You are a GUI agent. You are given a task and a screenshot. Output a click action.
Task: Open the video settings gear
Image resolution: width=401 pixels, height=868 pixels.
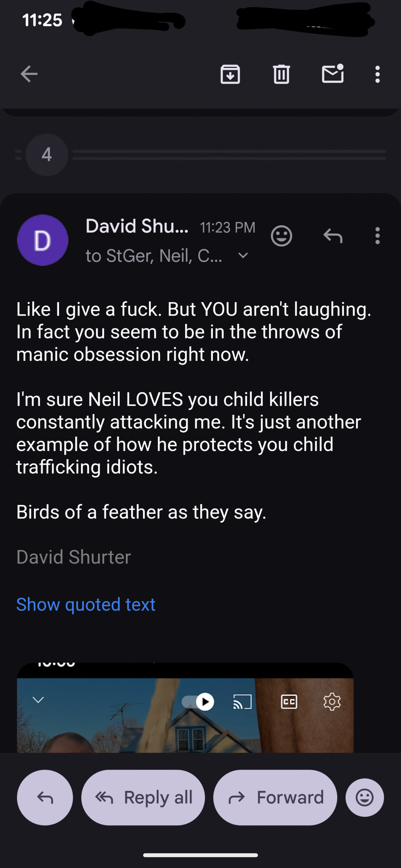pos(332,701)
